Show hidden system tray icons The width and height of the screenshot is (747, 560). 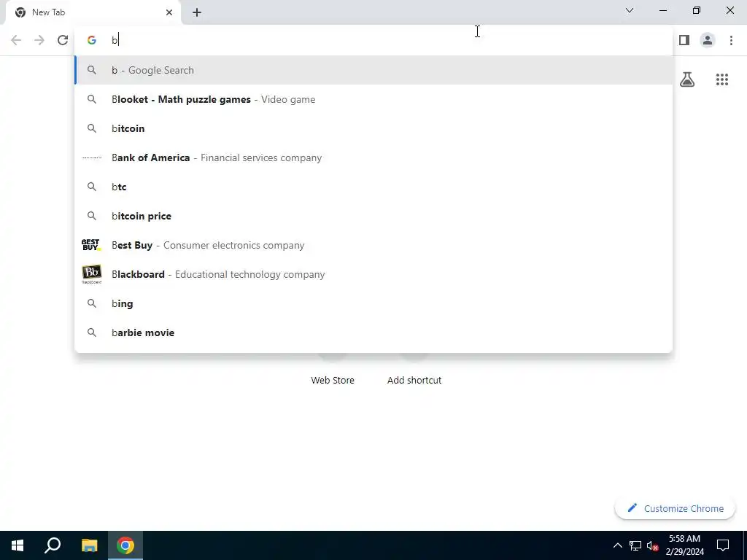coord(617,545)
